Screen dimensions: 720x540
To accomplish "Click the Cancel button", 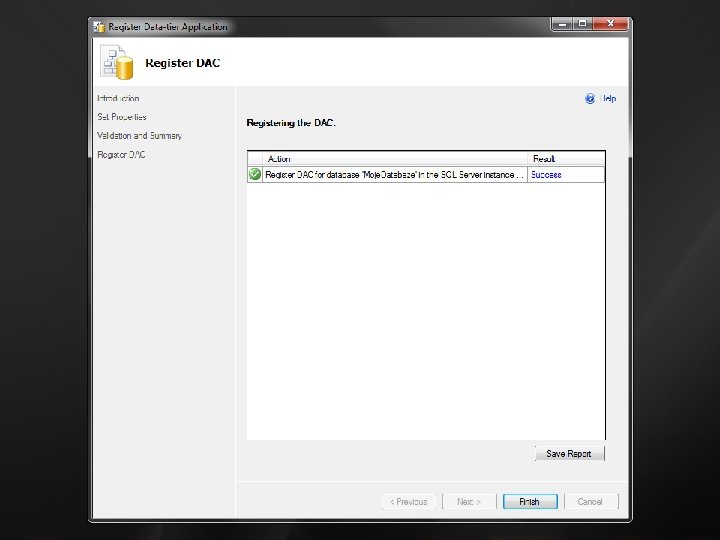I will pos(591,501).
